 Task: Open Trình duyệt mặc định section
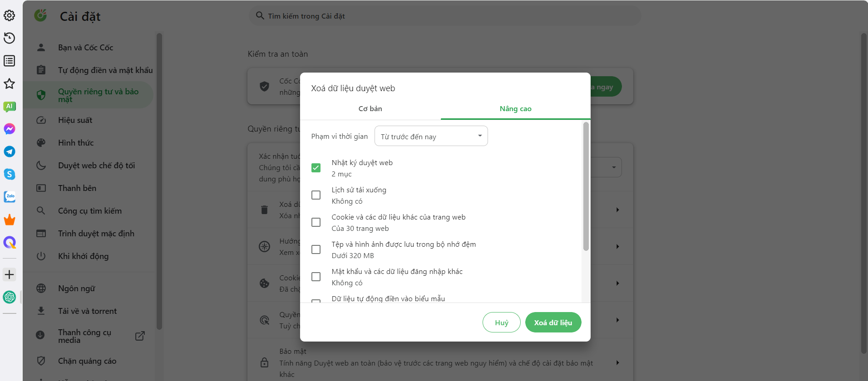[x=89, y=234]
